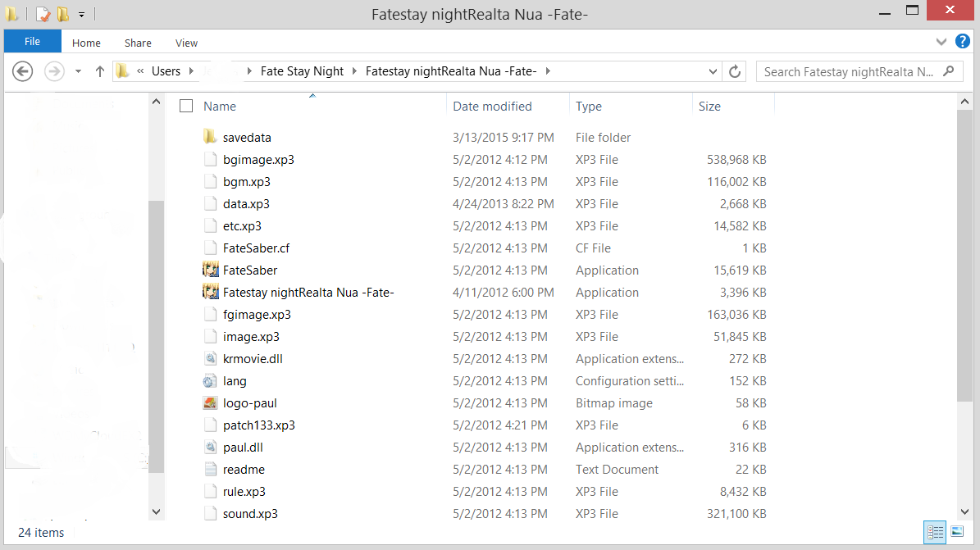Select the FateSaber application icon
Viewport: 980px width, 550px height.
click(x=211, y=270)
